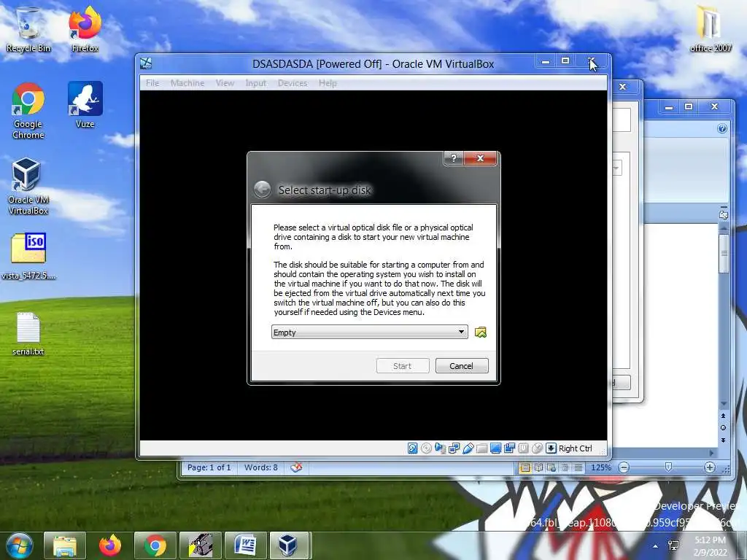Click the VirtualBox window title bar icon
This screenshot has width=747, height=560.
(146, 63)
